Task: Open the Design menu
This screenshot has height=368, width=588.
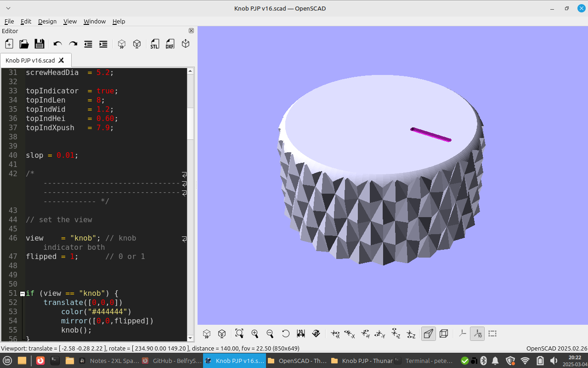Action: tap(47, 22)
